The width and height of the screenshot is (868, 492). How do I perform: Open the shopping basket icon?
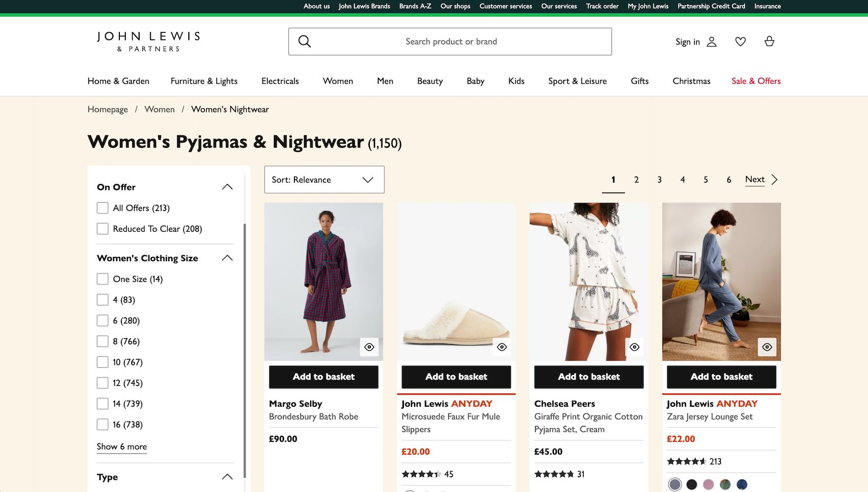coord(769,41)
